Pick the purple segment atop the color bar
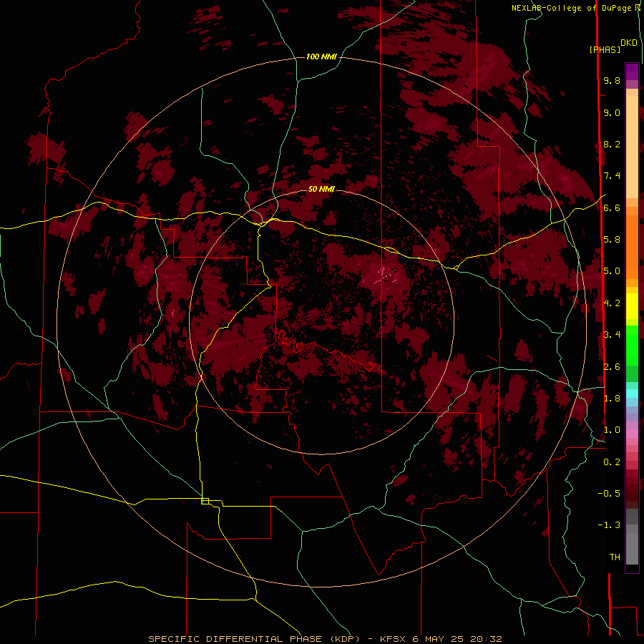This screenshot has width=644, height=644. tap(632, 72)
